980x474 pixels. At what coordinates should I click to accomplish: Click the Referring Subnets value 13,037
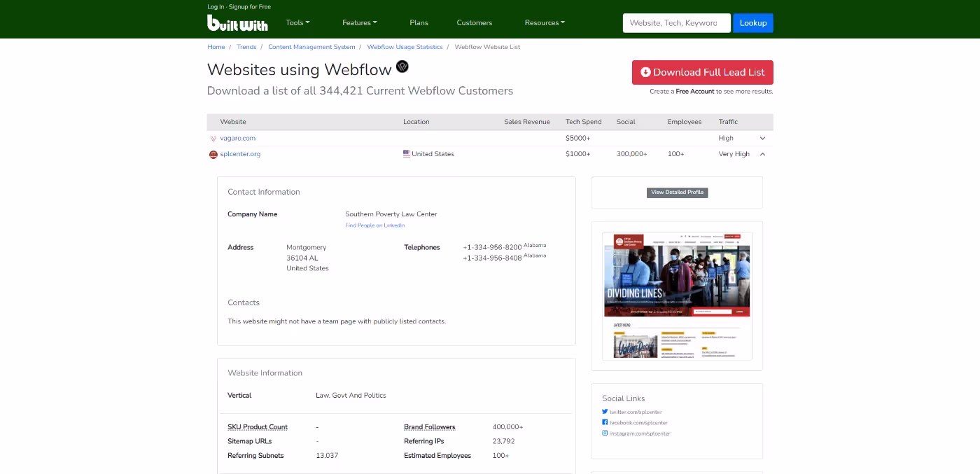327,456
